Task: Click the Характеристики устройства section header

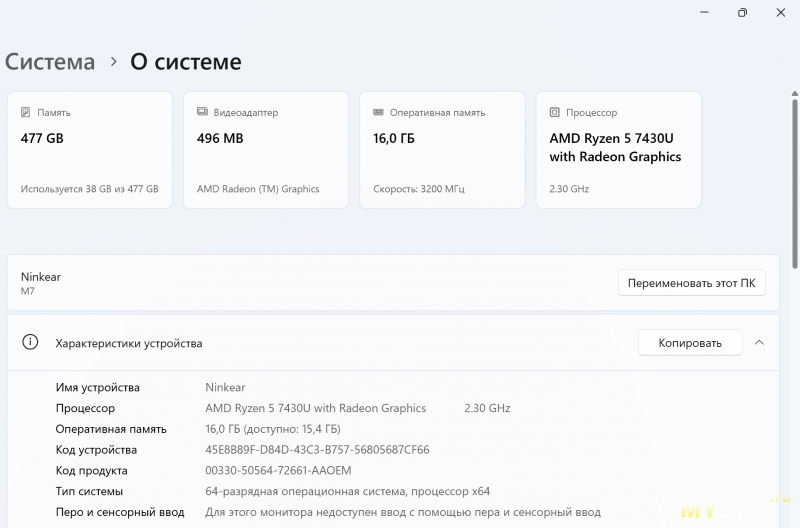Action: (128, 343)
